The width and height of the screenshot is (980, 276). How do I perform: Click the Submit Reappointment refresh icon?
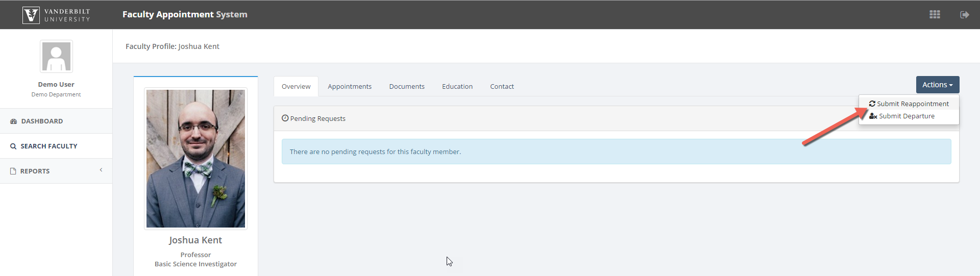click(872, 104)
